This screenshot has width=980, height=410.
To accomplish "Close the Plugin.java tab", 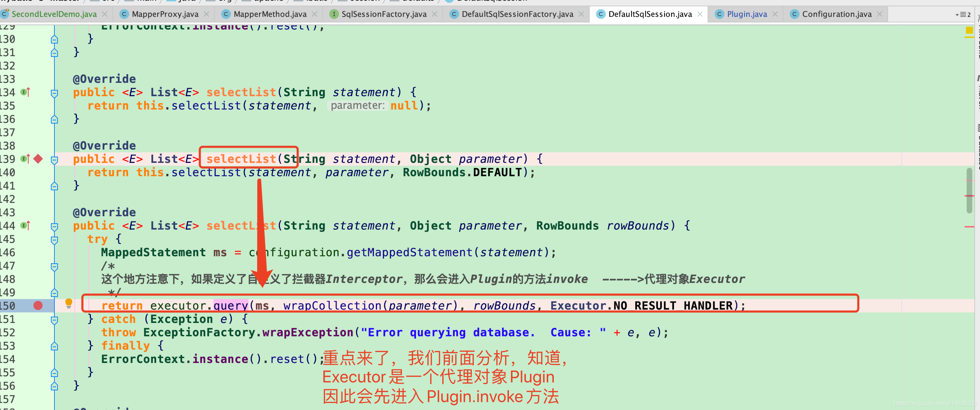I will coord(775,14).
